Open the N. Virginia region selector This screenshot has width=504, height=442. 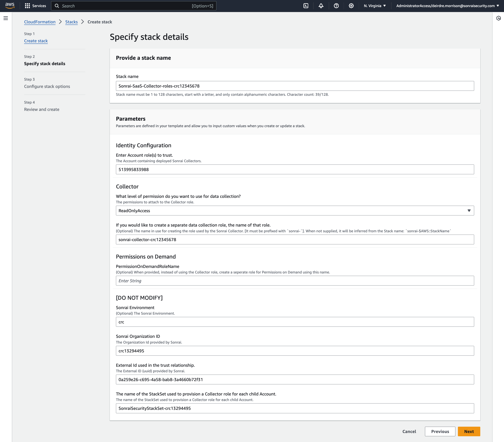tap(375, 6)
